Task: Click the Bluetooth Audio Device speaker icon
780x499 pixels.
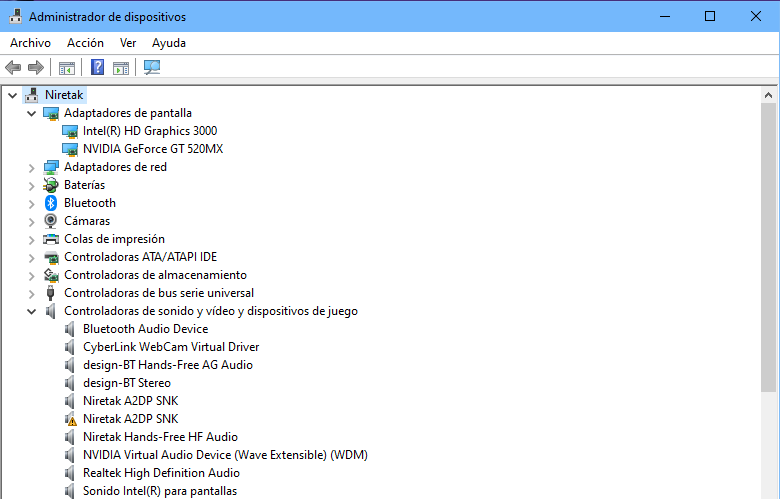Action: click(x=70, y=329)
